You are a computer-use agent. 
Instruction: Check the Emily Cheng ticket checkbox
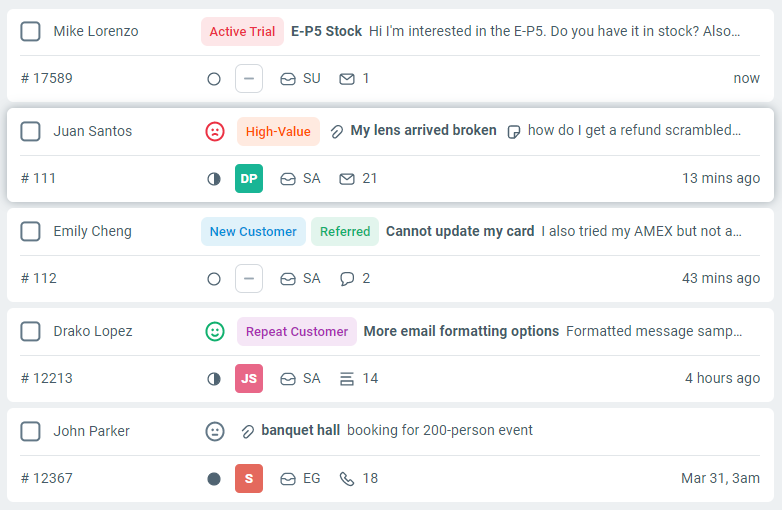pos(30,231)
